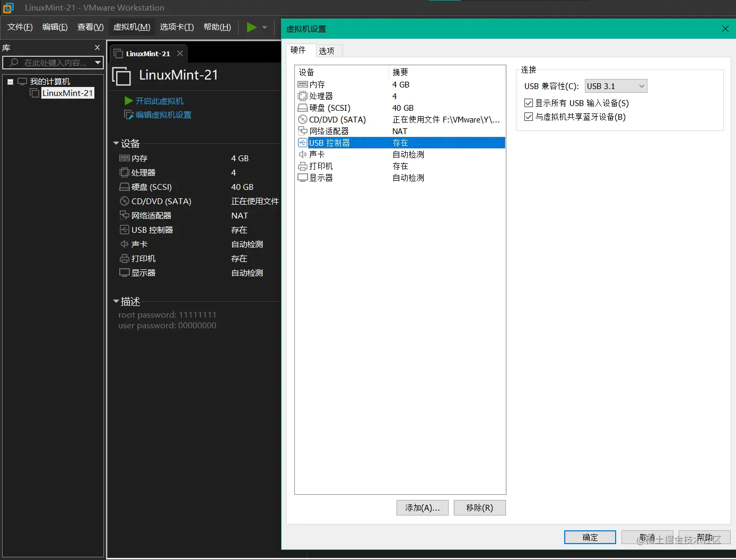Click the green power-on arrow in toolbar

point(250,27)
